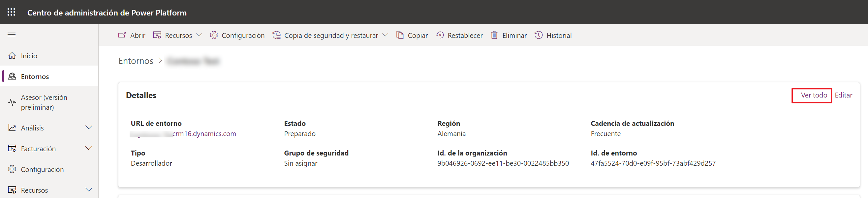Image resolution: width=868 pixels, height=198 pixels.
Task: Click the Análisis chart icon
Action: tap(12, 128)
